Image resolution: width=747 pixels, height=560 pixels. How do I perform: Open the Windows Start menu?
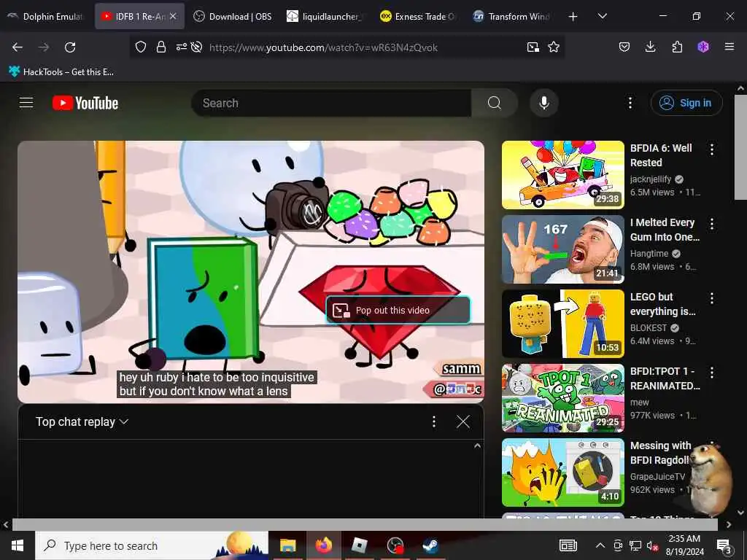(x=18, y=545)
